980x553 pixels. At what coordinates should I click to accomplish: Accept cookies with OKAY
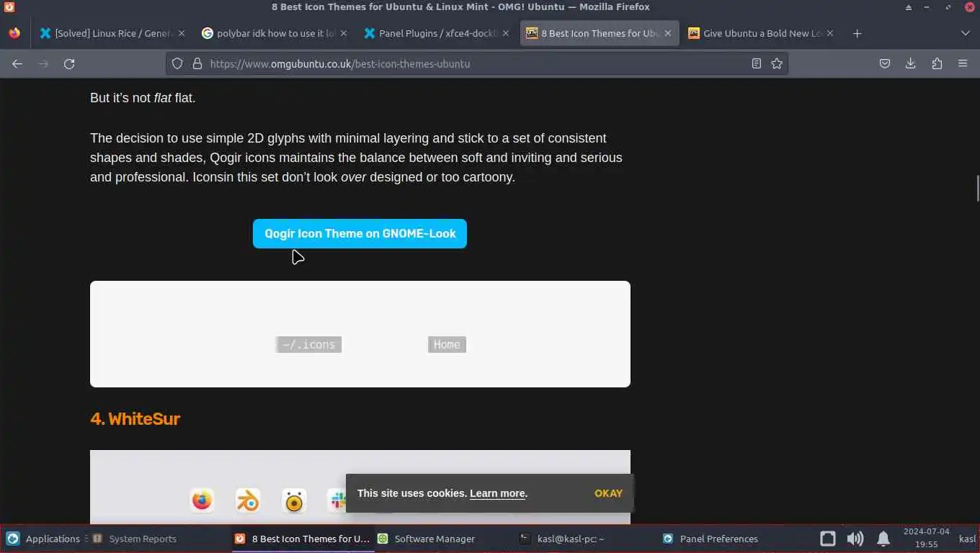pos(608,493)
